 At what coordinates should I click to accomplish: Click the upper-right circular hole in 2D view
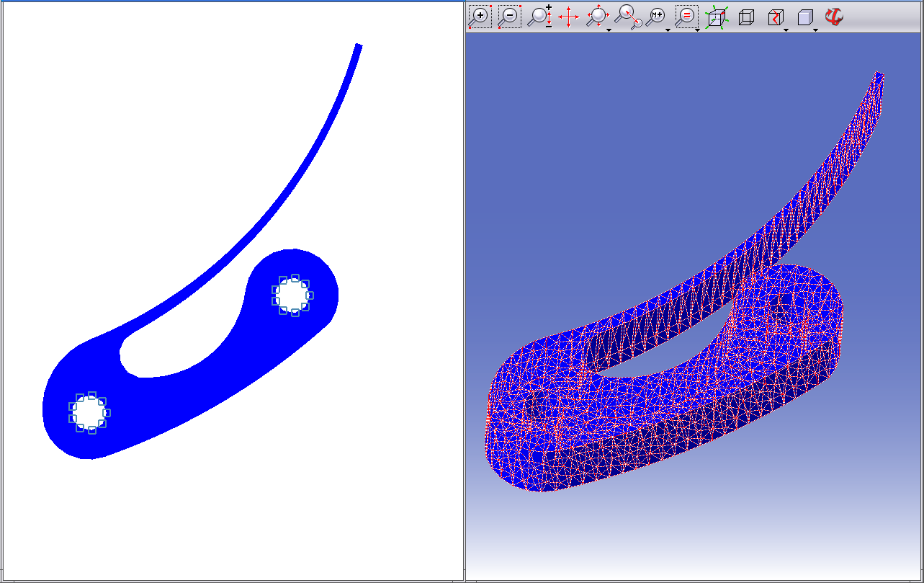[x=292, y=295]
